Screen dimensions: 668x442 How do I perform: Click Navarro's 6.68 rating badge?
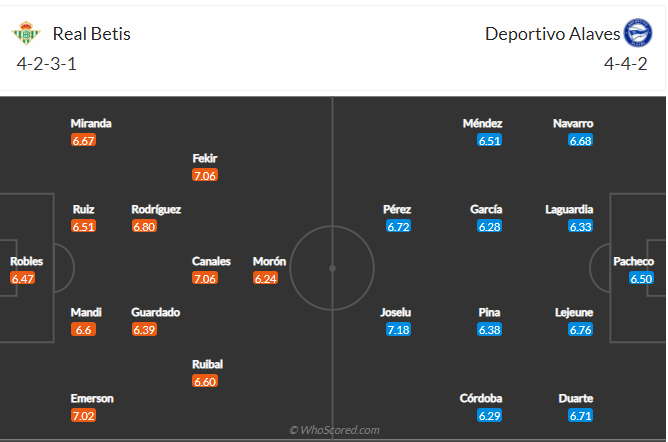coord(580,141)
